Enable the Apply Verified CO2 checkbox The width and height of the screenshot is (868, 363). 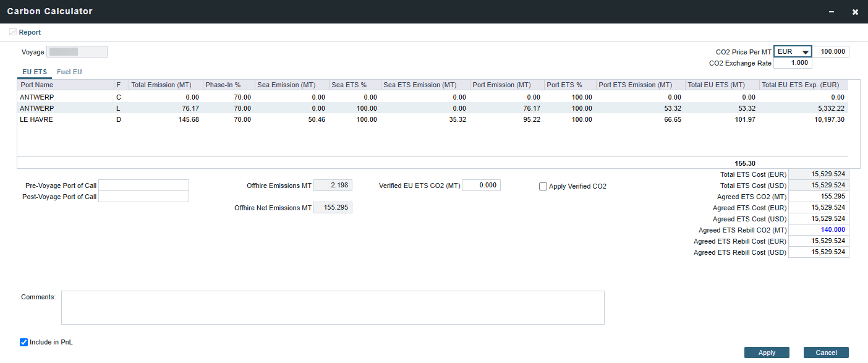point(543,186)
